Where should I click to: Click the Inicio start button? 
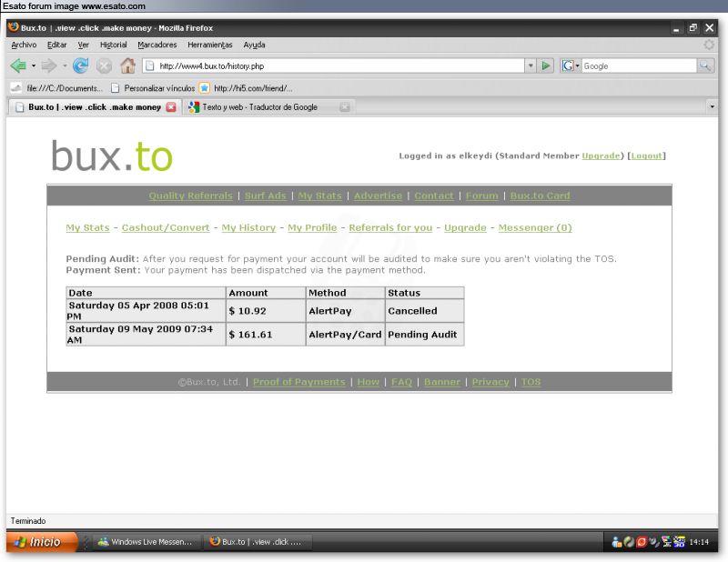click(x=41, y=542)
